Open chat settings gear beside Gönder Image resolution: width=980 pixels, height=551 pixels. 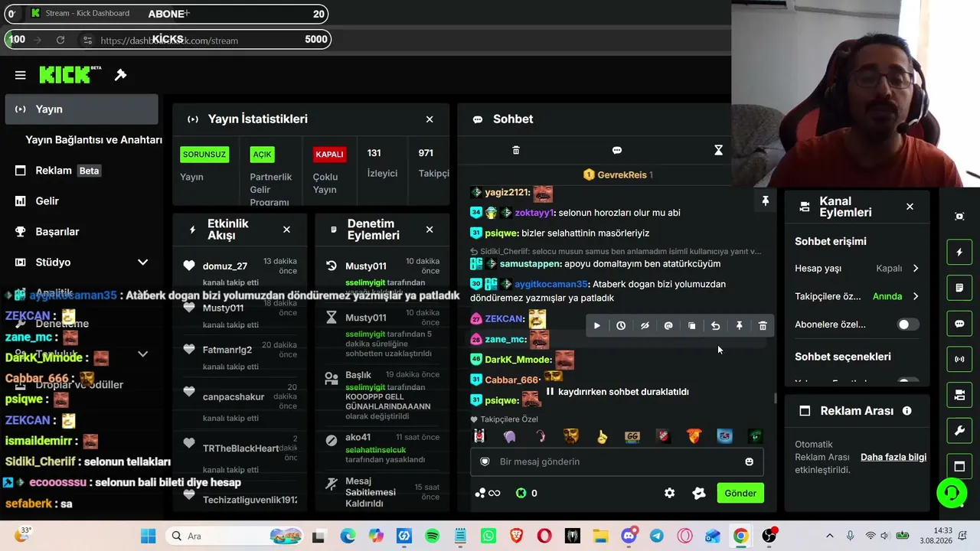(x=670, y=494)
